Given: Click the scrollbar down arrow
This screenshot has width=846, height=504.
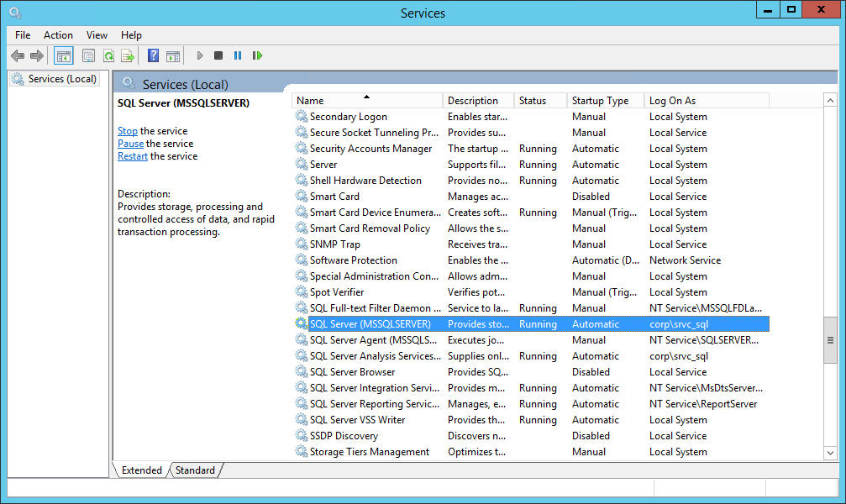Looking at the screenshot, I should click(830, 453).
